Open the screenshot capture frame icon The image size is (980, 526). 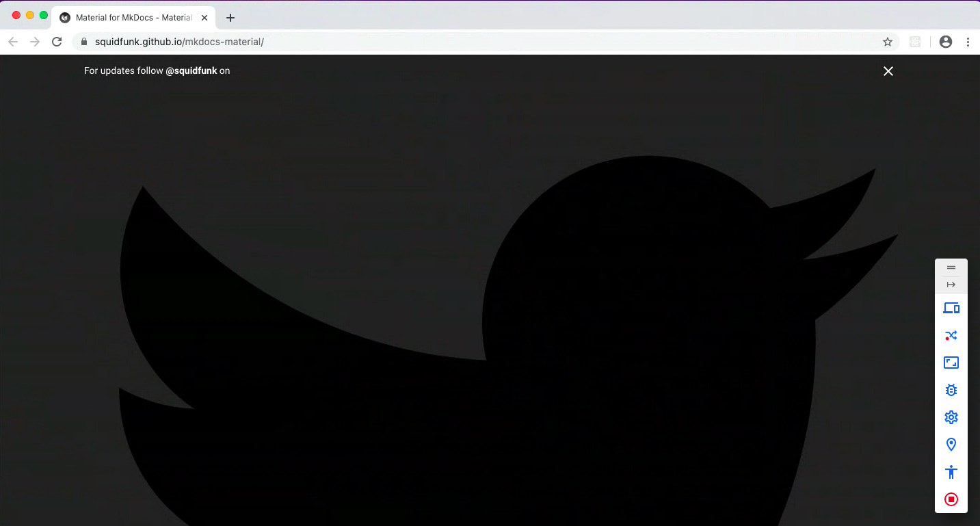tap(951, 363)
